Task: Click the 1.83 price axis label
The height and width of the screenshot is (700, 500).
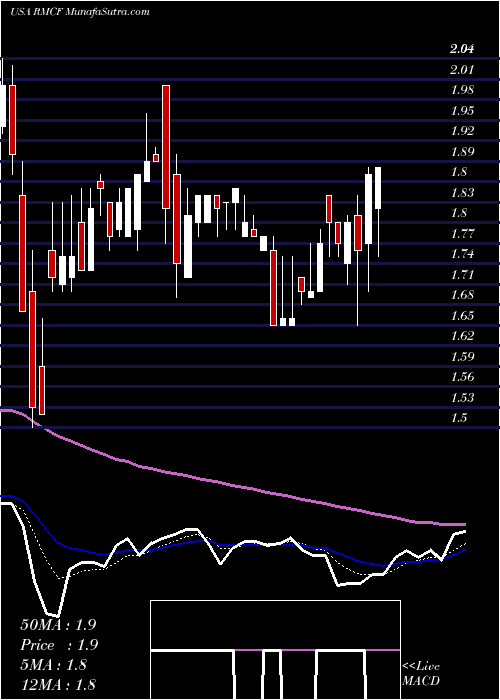Action: (462, 193)
